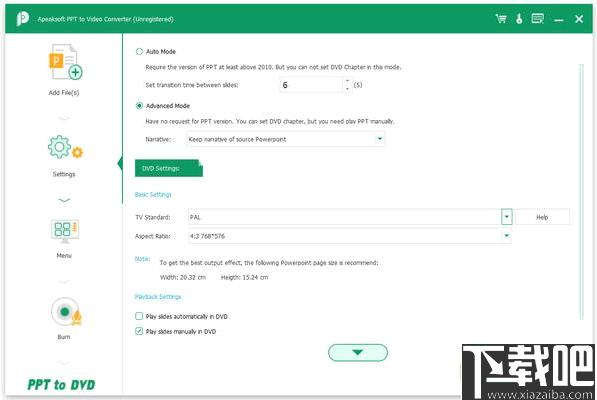Select the DVD Settings tab
Viewport: 597px width, 400px height.
(169, 168)
